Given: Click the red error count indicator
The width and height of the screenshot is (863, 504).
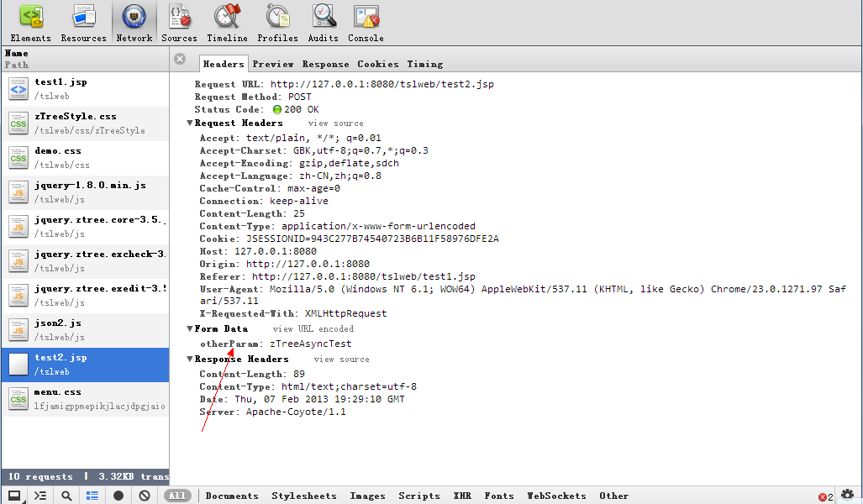Looking at the screenshot, I should click(x=825, y=496).
